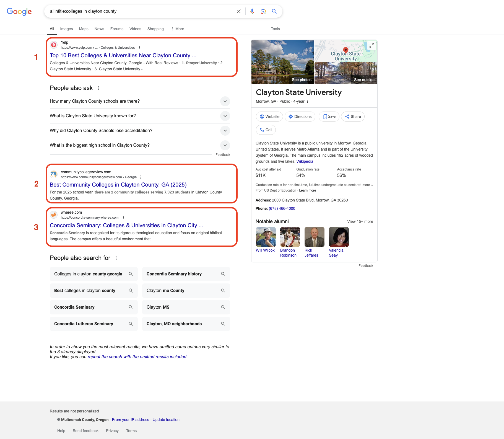504x439 pixels.
Task: Open Google Lens image search icon
Action: click(x=263, y=11)
